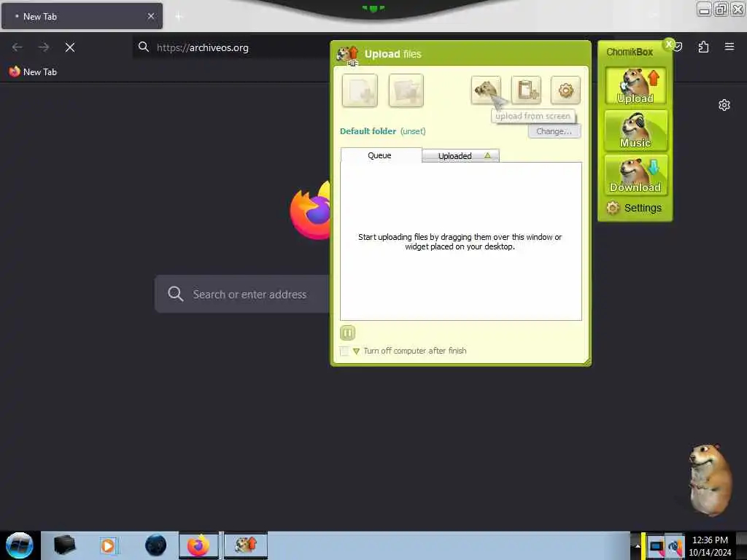This screenshot has width=747, height=560.
Task: Click the hamster desktop widget
Action: pos(711,479)
